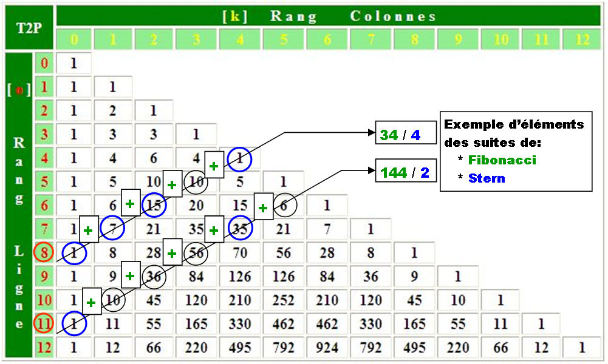Select column header 0
The width and height of the screenshot is (608, 364).
74,39
